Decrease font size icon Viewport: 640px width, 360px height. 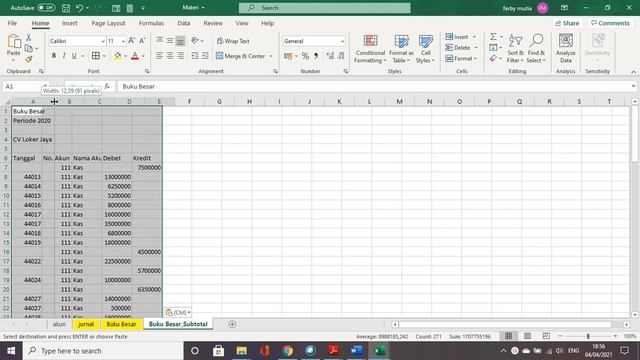(x=142, y=41)
